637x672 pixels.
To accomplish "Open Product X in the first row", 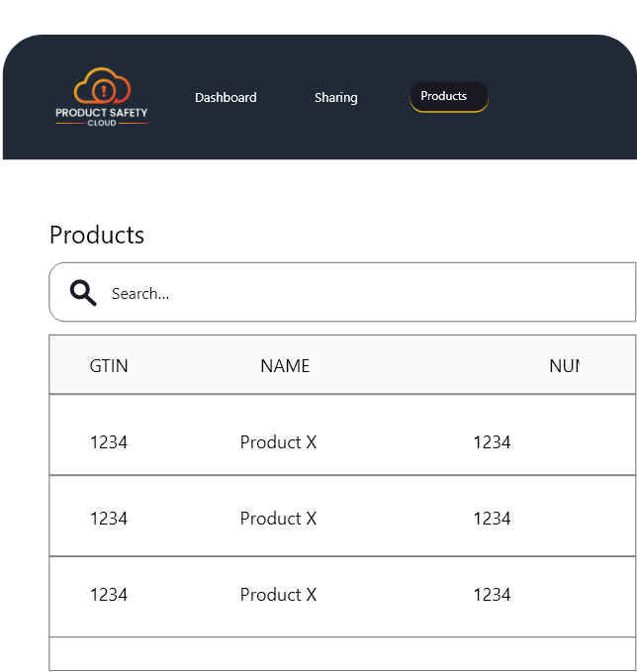I will (278, 442).
